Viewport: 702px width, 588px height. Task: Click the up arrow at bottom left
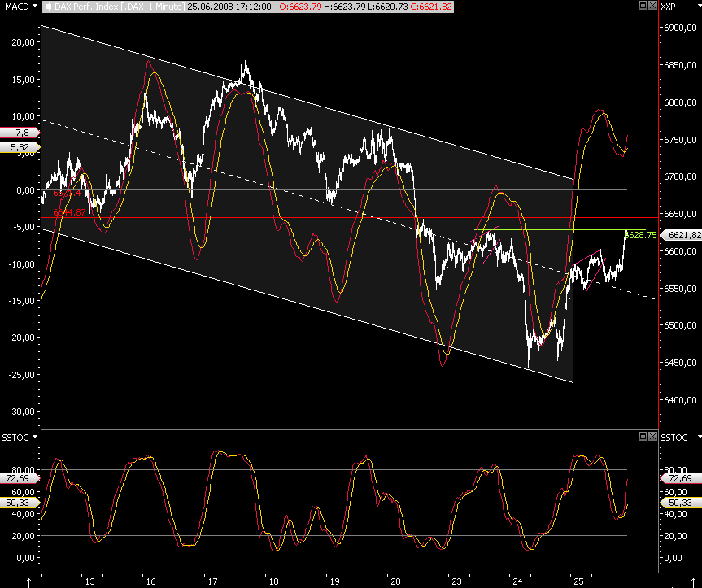click(29, 582)
